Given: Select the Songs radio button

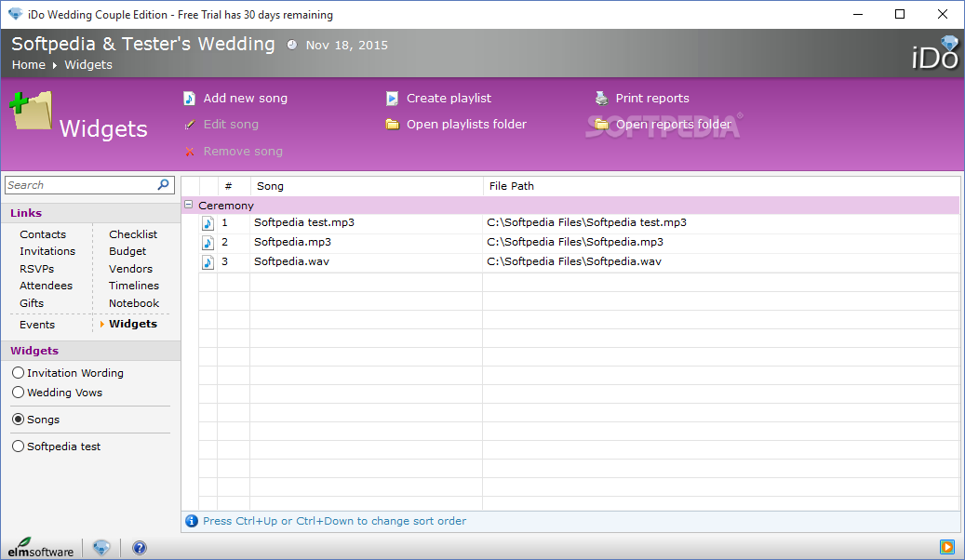Looking at the screenshot, I should click(x=19, y=420).
